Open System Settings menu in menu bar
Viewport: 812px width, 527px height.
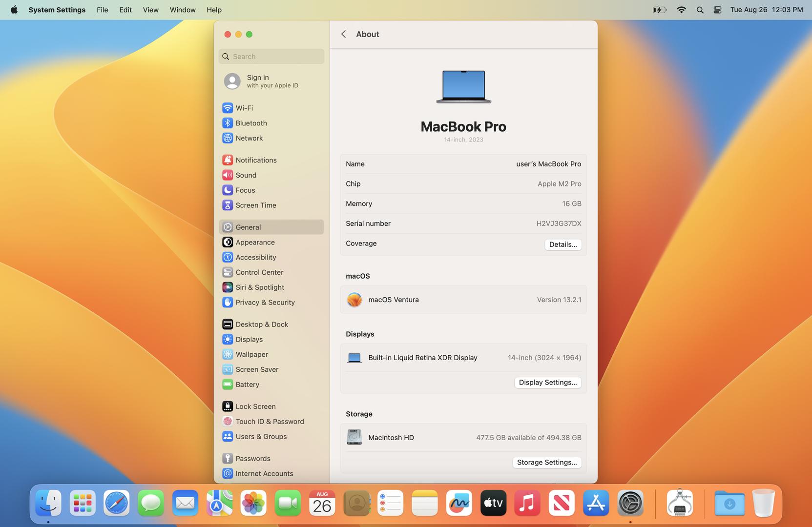pyautogui.click(x=57, y=10)
